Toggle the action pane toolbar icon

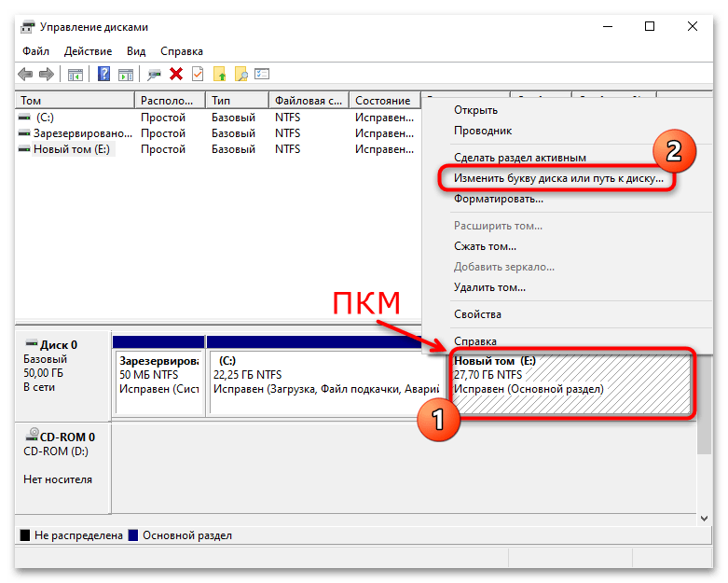(125, 75)
